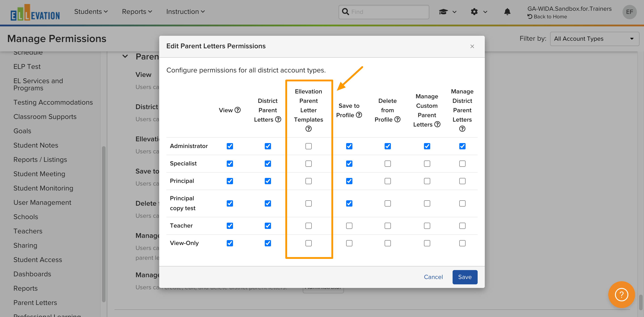644x317 pixels.
Task: Open the settings gear menu
Action: [x=479, y=12]
